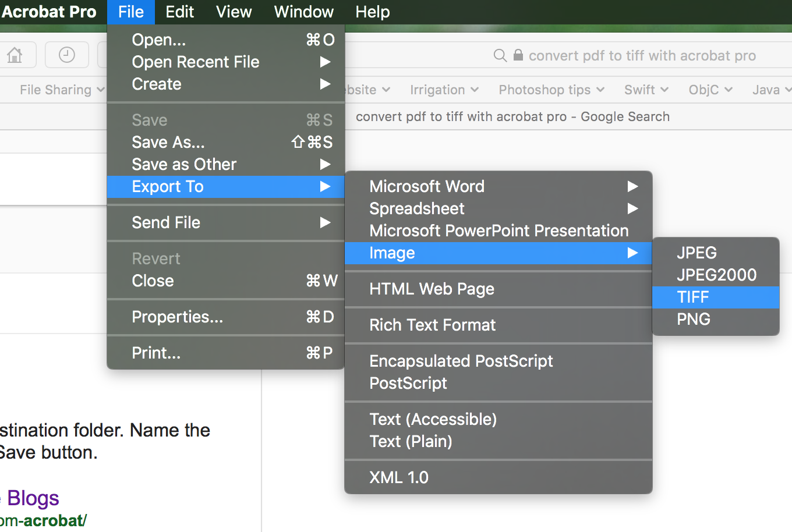The width and height of the screenshot is (792, 532).
Task: Click the home icon in browser toolbar
Action: pos(15,55)
